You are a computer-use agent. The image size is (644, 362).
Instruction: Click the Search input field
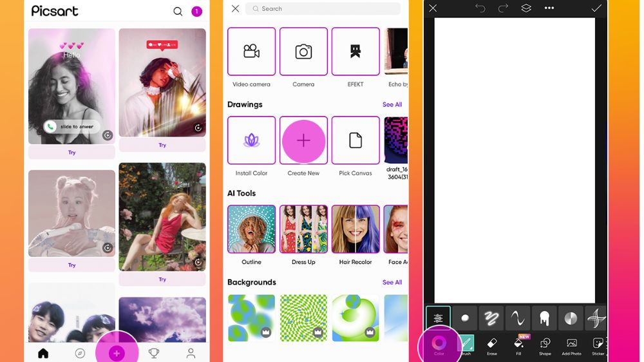coord(323,8)
